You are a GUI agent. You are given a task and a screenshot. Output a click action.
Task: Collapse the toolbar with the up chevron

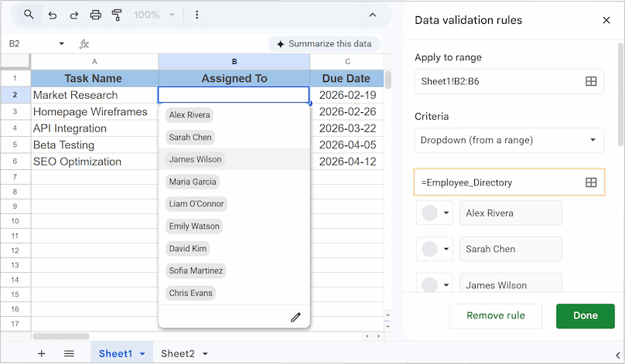372,15
